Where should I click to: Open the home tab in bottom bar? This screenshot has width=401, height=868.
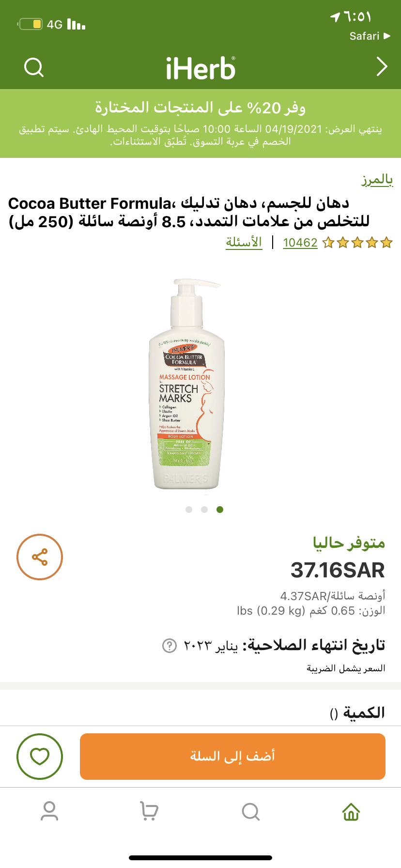click(x=351, y=811)
